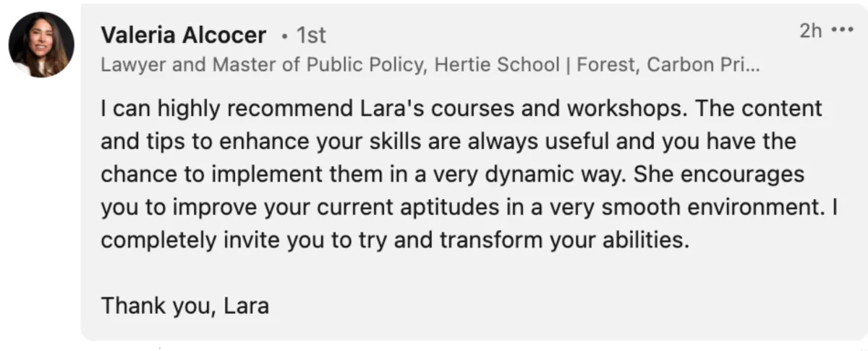Click the line starting 'and tips to enhance'
Viewport: 868px width, 351px height.
pyautogui.click(x=448, y=141)
